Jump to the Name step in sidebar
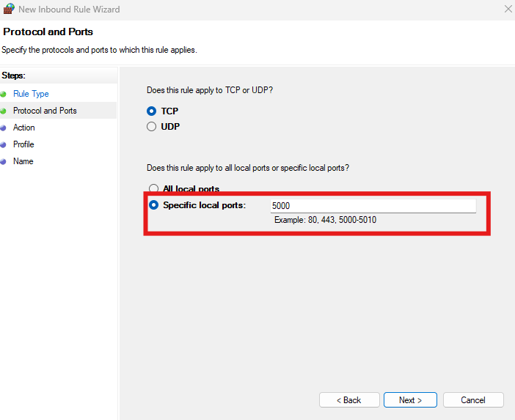Image resolution: width=515 pixels, height=420 pixels. point(23,161)
